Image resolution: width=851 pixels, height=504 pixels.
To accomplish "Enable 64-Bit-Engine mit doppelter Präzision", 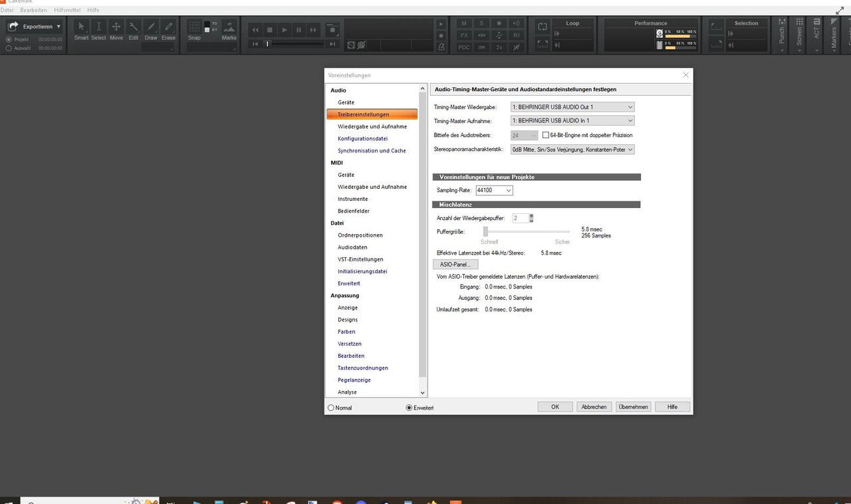I will 546,135.
